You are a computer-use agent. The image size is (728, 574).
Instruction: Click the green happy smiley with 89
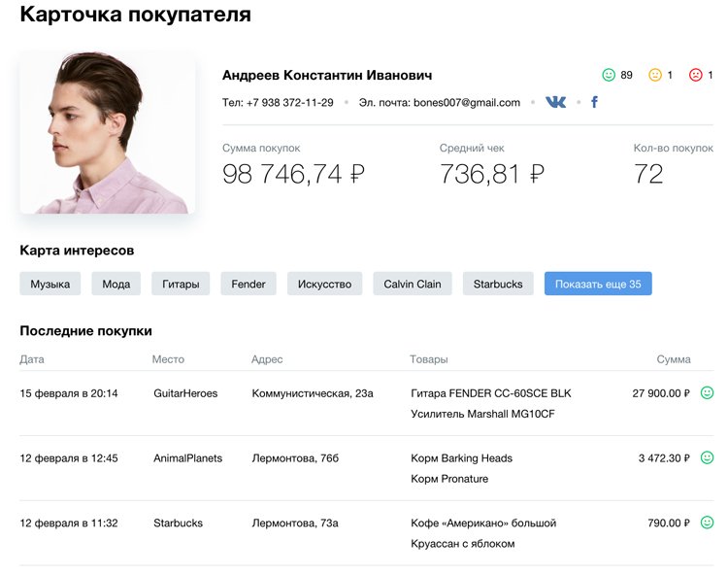pos(609,75)
